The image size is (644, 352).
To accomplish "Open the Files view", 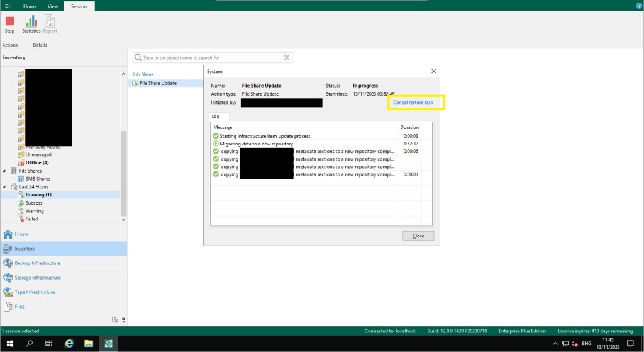I will 64,307.
